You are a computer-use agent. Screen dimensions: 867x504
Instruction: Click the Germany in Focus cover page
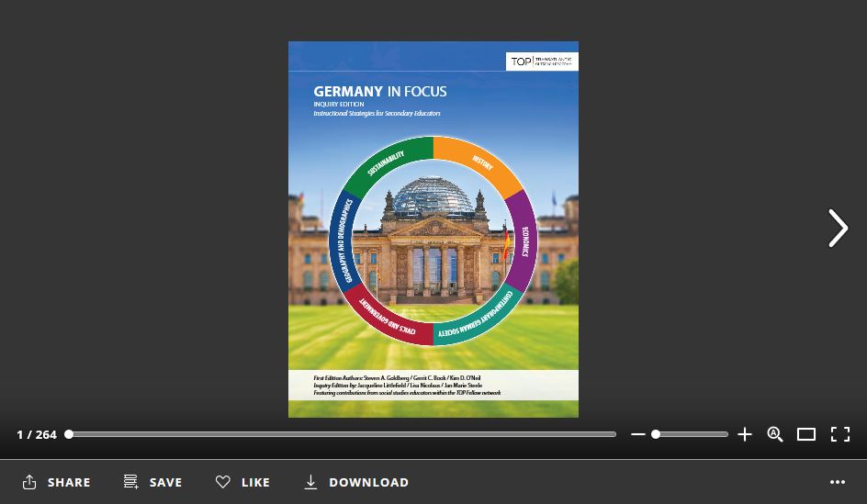(x=433, y=230)
